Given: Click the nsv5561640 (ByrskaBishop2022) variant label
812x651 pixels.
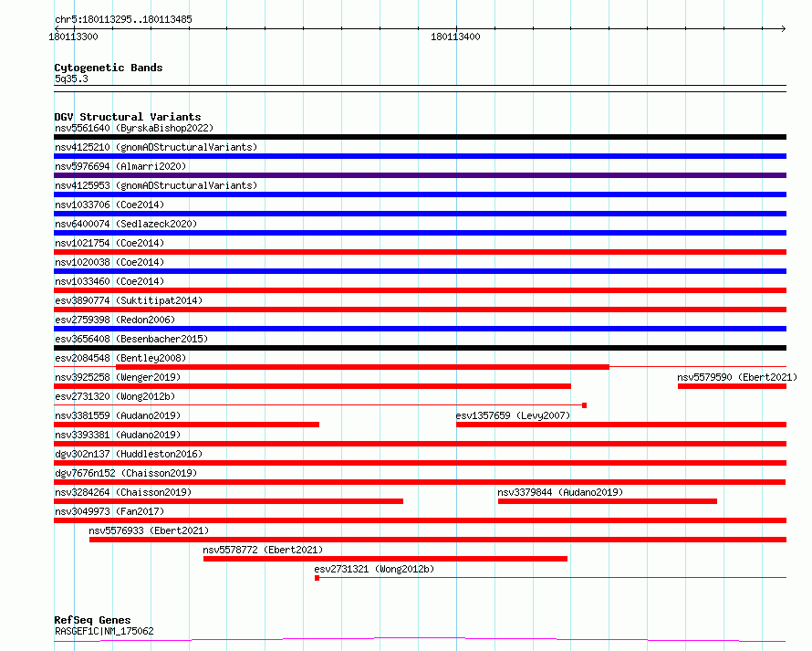Looking at the screenshot, I should point(134,128).
